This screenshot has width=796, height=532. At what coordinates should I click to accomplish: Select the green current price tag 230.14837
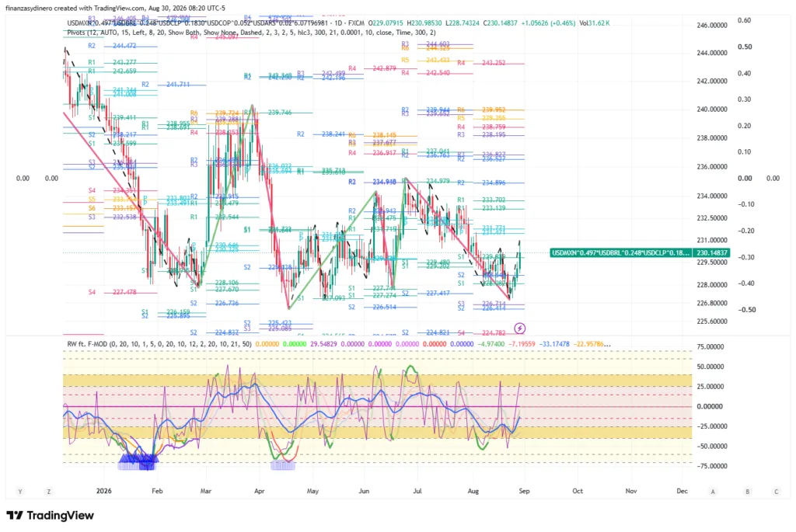click(x=713, y=252)
